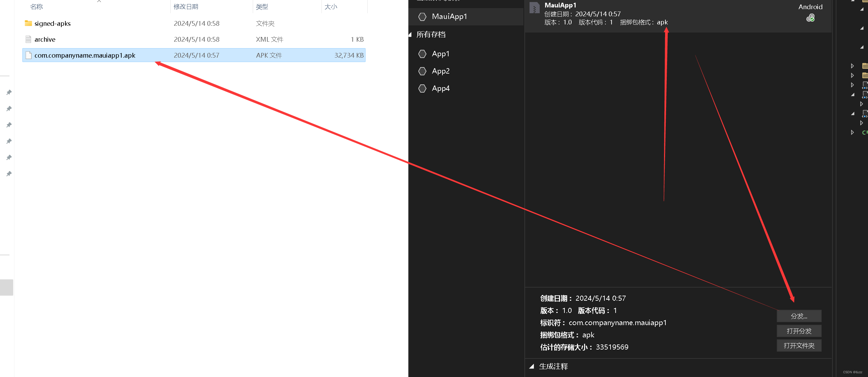
Task: Click the 捆绑包格式 apk detail line at bottom
Action: click(x=567, y=335)
